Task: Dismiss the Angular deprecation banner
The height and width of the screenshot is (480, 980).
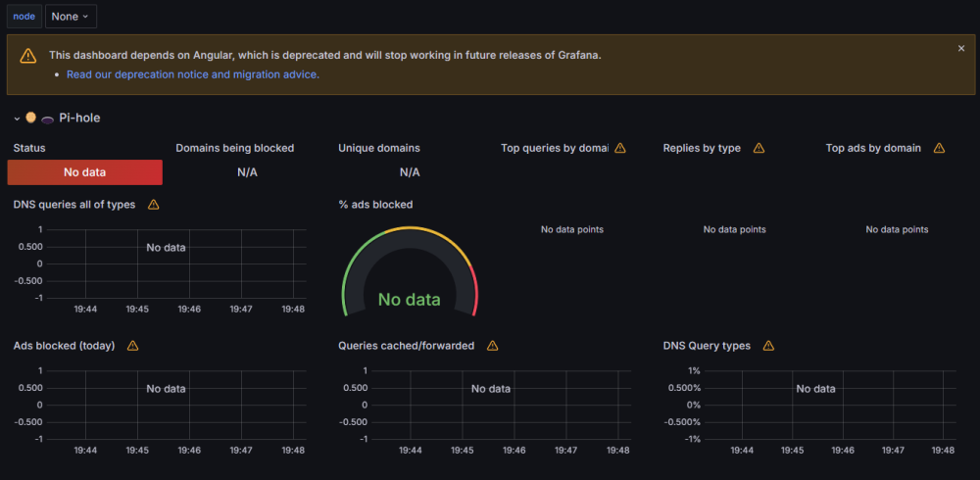Action: coord(961,48)
